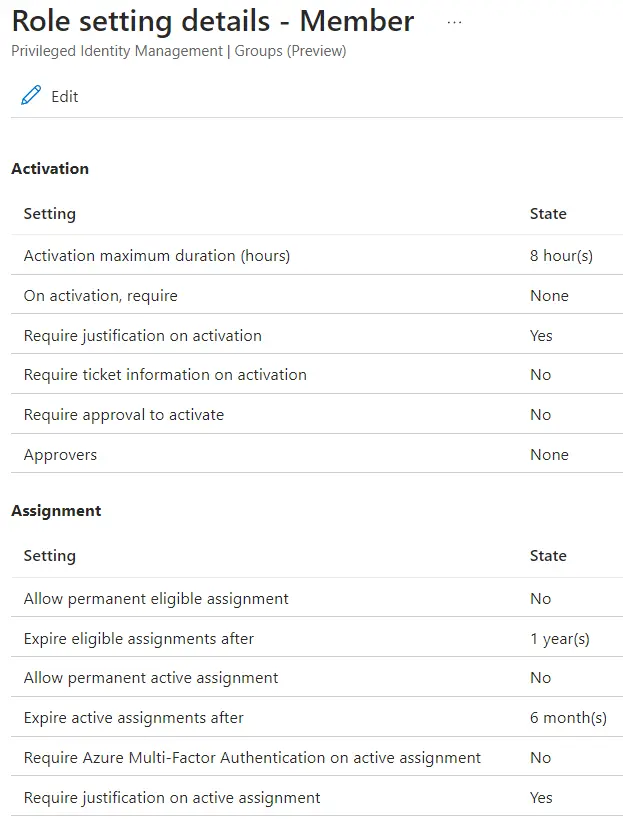Screen dimensions: 623x819
Task: Click Expire eligible assignments after setting
Action: (139, 639)
